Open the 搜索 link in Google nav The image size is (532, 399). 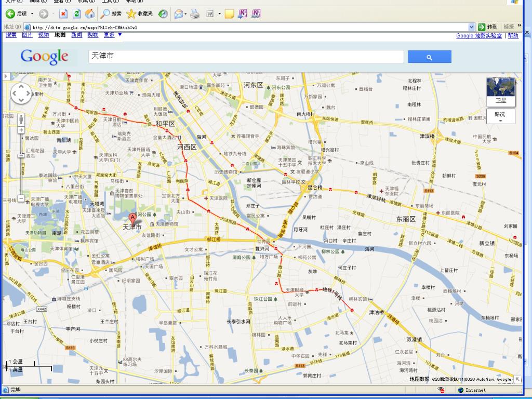tap(11, 35)
